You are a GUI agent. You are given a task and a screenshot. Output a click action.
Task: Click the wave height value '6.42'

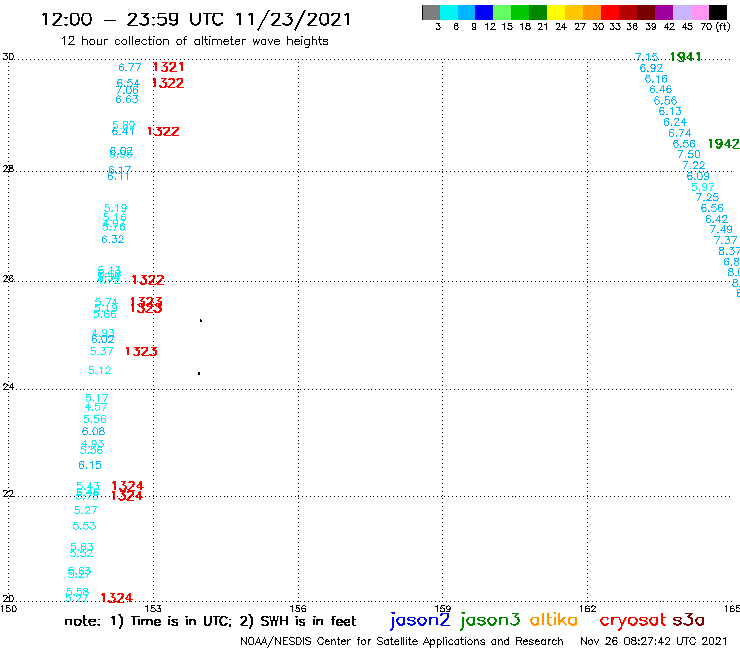(716, 219)
